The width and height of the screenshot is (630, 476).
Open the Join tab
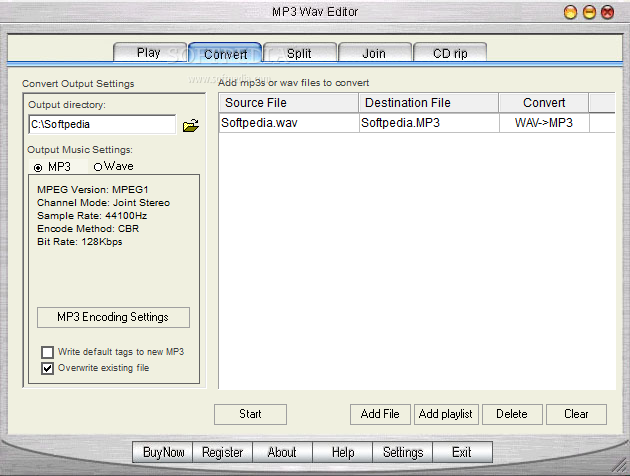374,53
